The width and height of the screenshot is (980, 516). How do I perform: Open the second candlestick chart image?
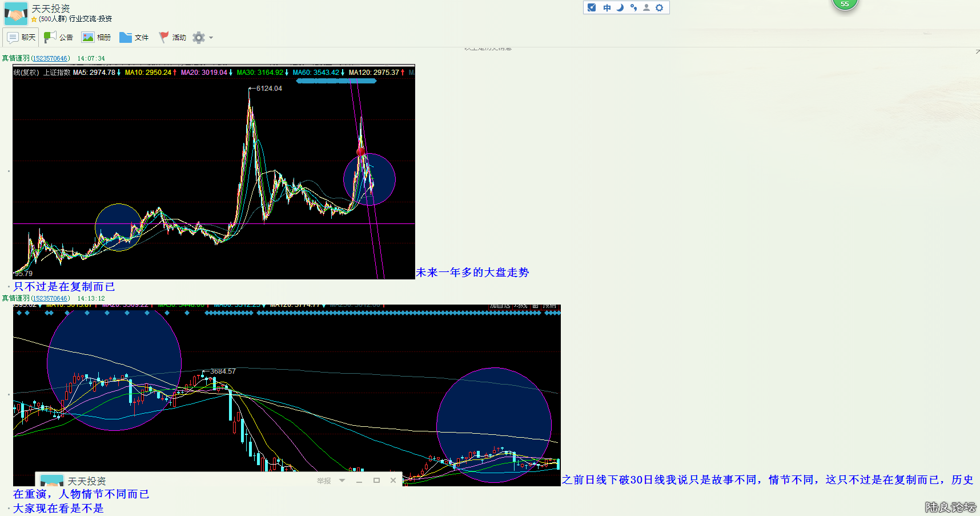click(287, 389)
